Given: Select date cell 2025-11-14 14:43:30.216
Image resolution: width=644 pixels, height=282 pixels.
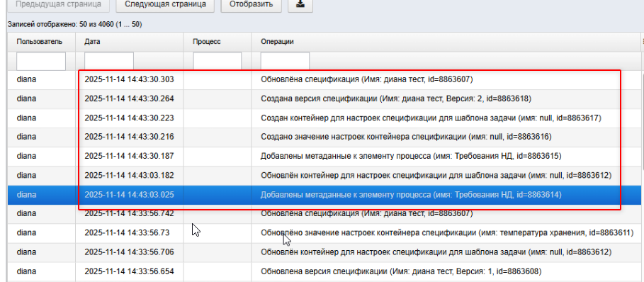Looking at the screenshot, I should (129, 137).
